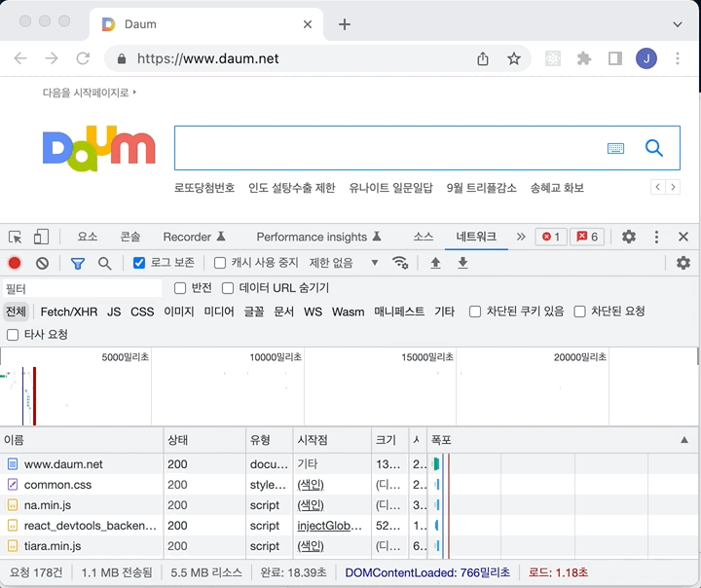Stop recording the network log
701x588 pixels.
pos(15,263)
